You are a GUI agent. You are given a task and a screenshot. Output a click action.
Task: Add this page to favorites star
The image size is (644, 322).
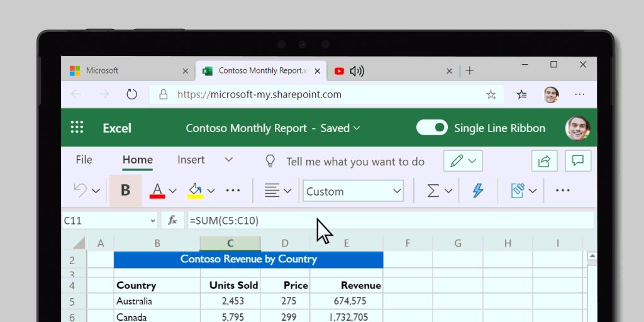(x=491, y=95)
